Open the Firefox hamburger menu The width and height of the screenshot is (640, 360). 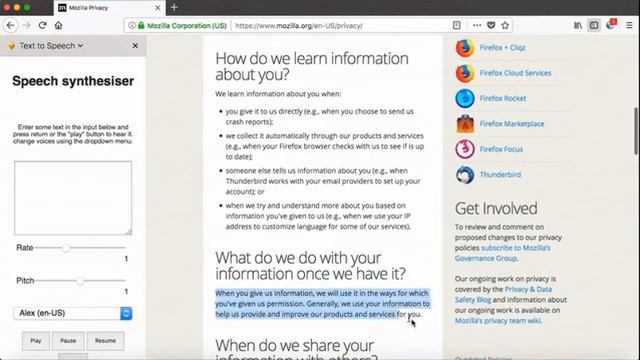pos(629,25)
